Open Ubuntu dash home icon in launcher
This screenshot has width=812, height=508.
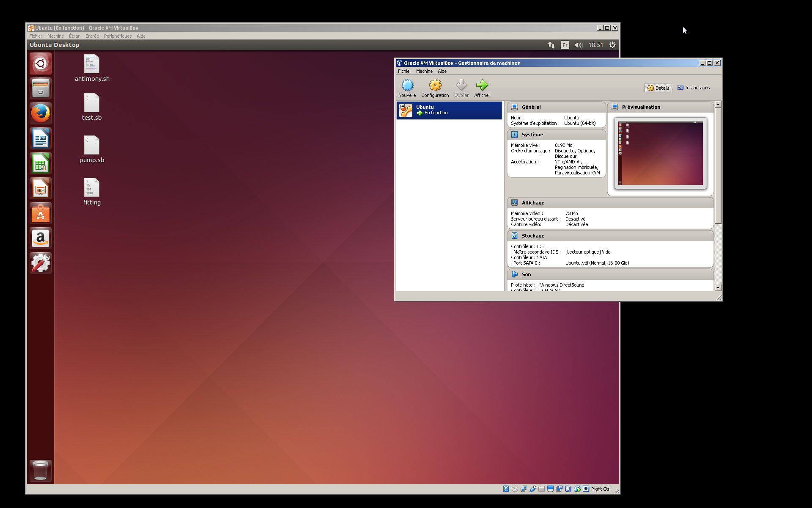pos(41,63)
